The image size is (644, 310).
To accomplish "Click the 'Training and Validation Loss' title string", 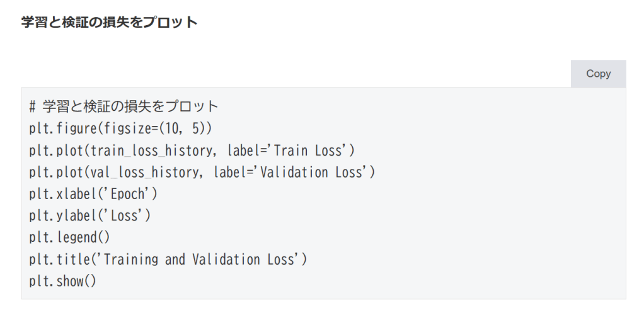I will [x=202, y=259].
